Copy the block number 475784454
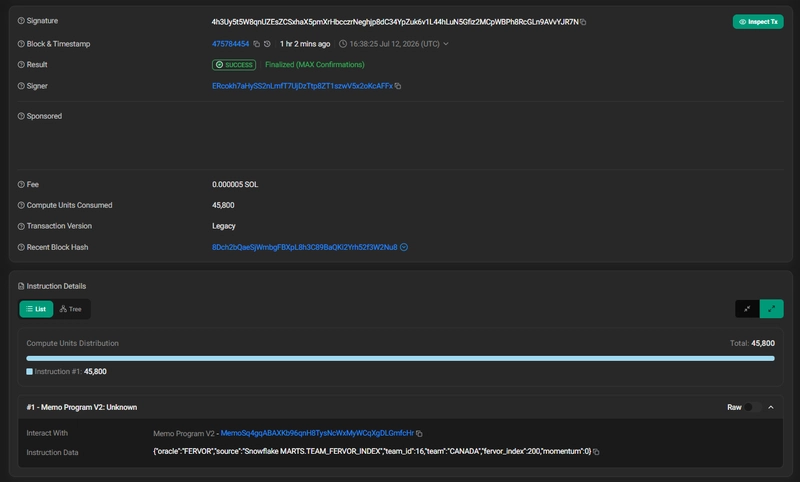The image size is (800, 482). click(257, 44)
